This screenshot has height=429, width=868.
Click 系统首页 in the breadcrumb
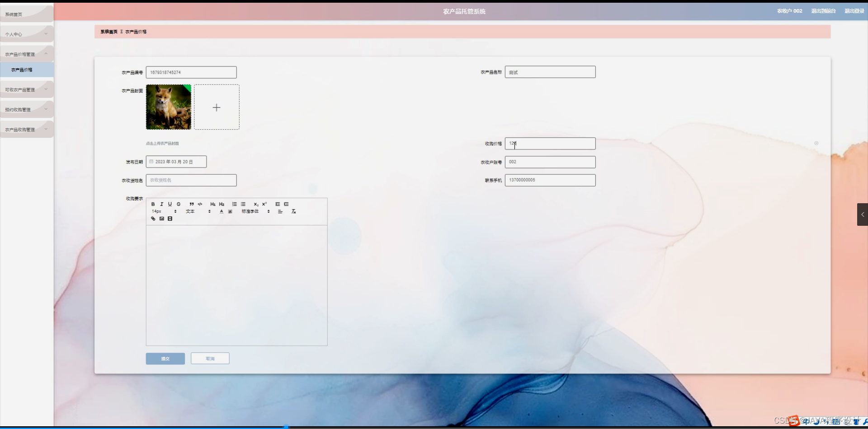pos(109,32)
